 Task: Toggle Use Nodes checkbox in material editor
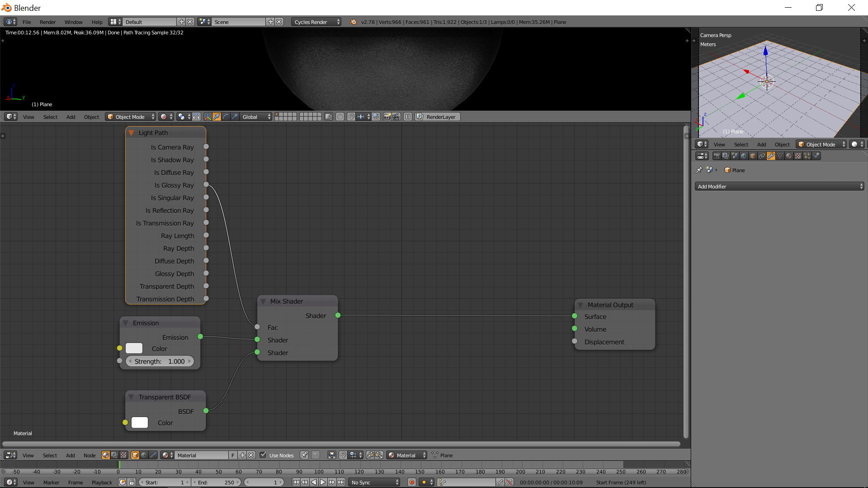point(263,455)
